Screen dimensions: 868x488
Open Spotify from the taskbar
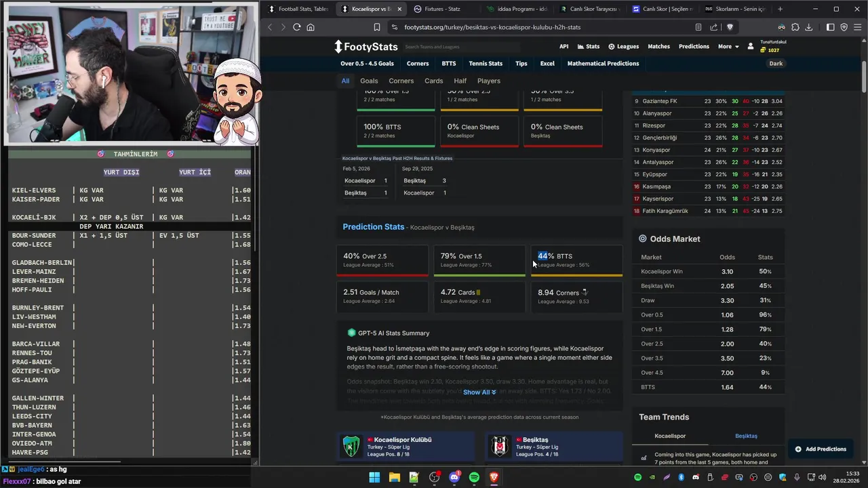[x=474, y=477]
